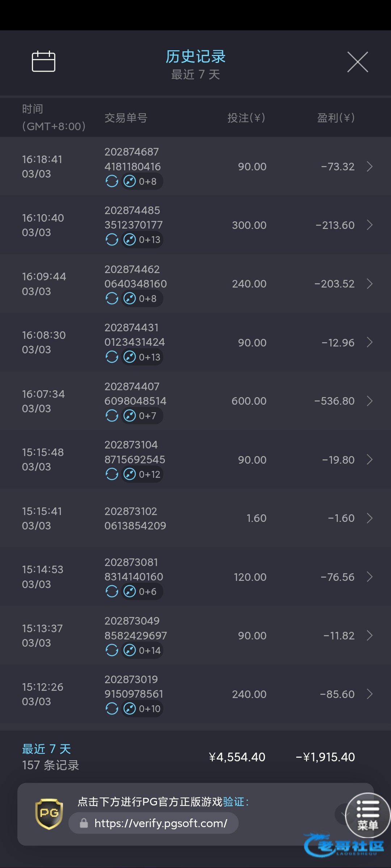Tap the replay icon on the 15:12:26 record
Image resolution: width=391 pixels, height=868 pixels.
pyautogui.click(x=112, y=709)
